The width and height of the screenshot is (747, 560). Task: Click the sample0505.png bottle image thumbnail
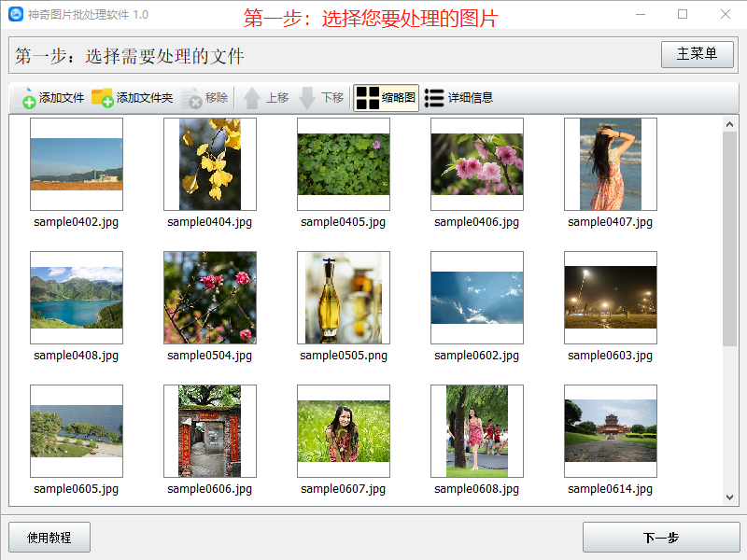343,298
